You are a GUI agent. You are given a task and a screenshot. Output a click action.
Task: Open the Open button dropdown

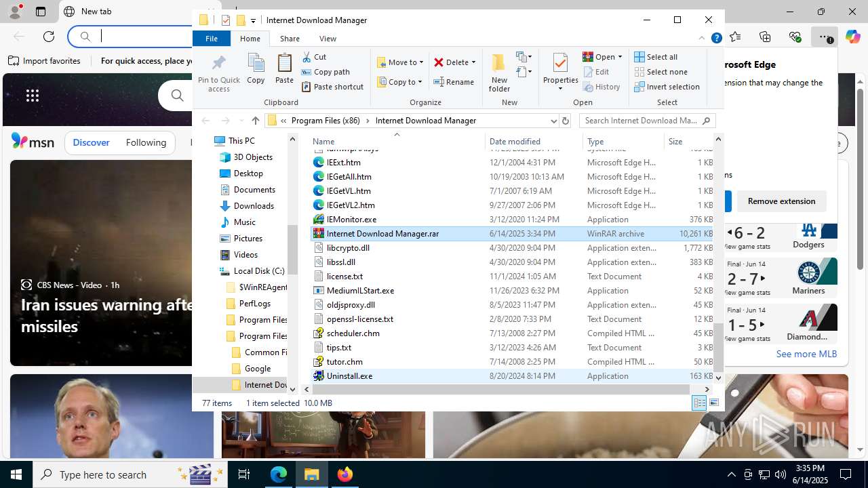point(620,57)
